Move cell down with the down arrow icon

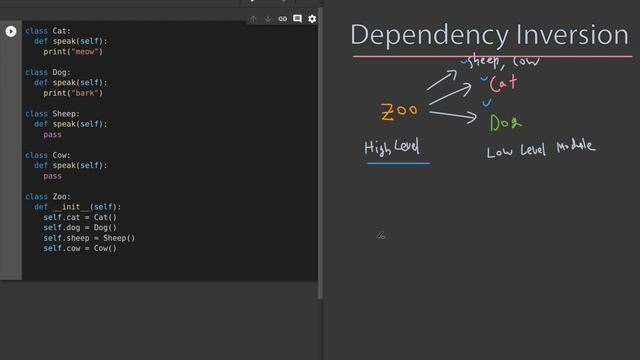click(268, 19)
